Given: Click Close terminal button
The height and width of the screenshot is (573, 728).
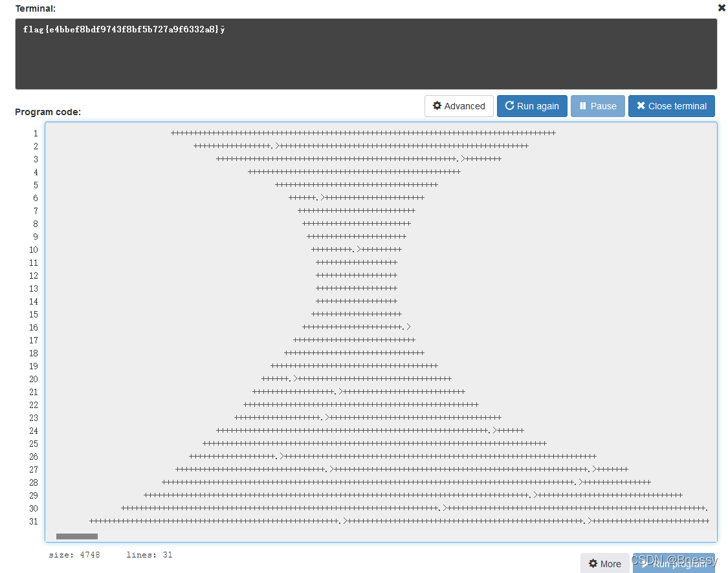Looking at the screenshot, I should click(671, 106).
